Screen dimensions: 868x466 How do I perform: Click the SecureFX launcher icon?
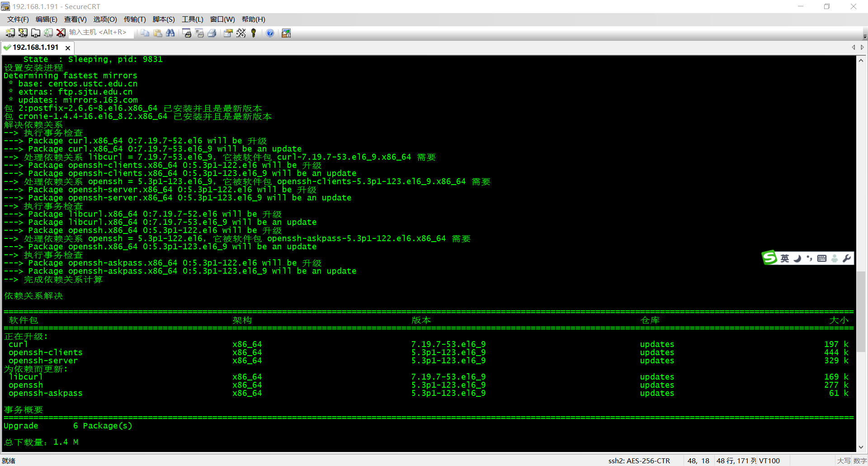(x=286, y=33)
